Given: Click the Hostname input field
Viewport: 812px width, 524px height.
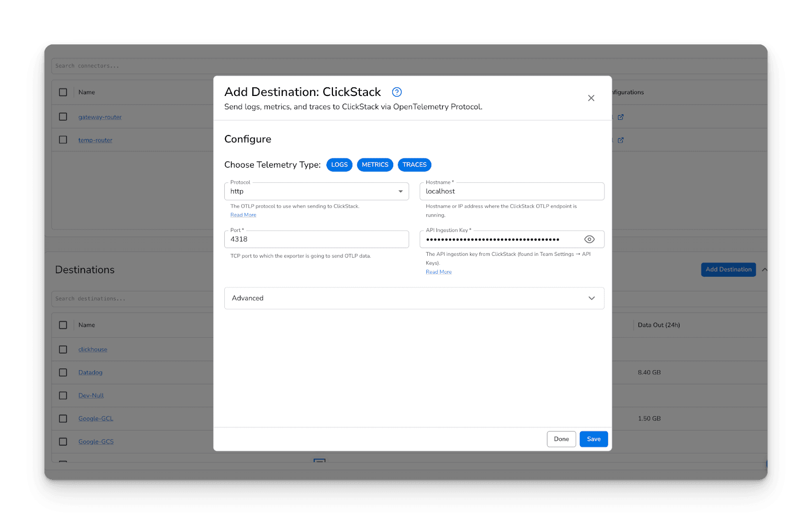Looking at the screenshot, I should [512, 191].
